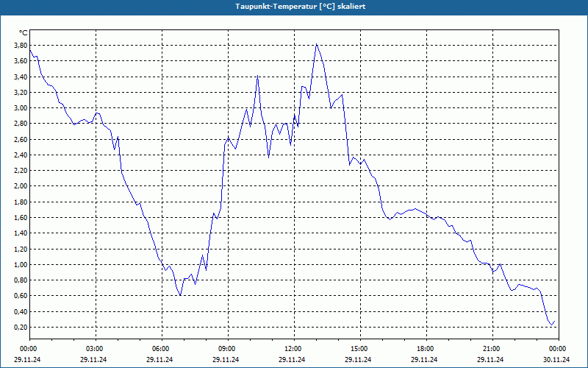Image resolution: width=588 pixels, height=368 pixels.
Task: Click the "2,40" y-axis label
Action: point(21,155)
